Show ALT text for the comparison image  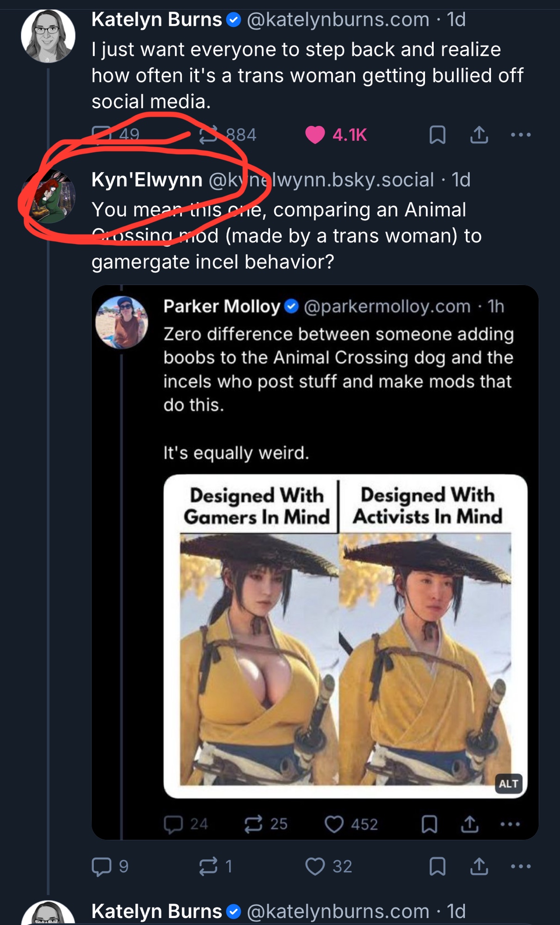[508, 783]
